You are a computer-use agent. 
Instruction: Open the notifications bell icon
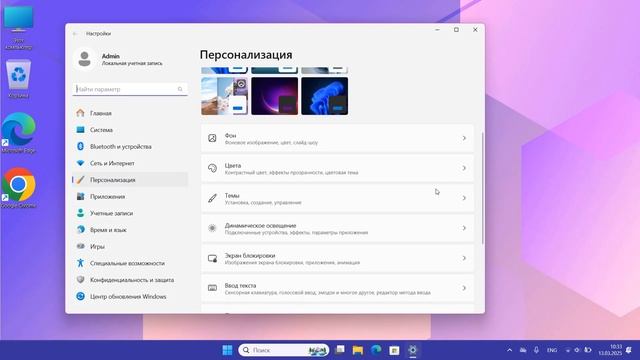[x=629, y=350]
